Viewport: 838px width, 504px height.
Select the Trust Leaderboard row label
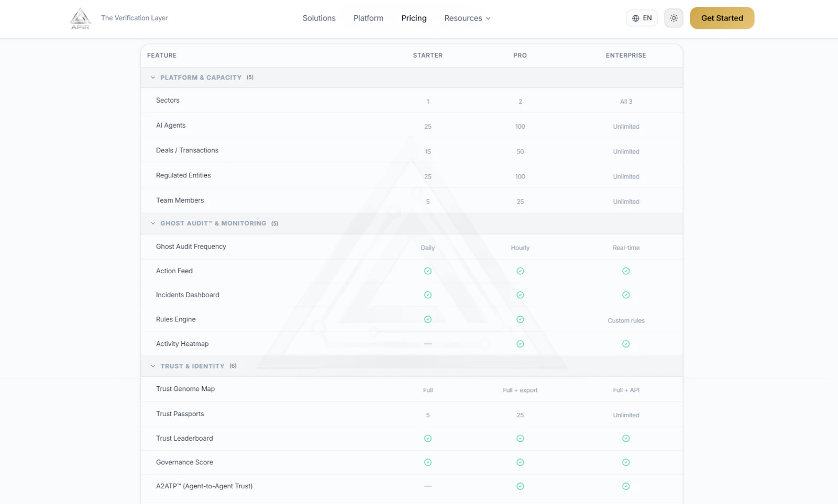184,439
